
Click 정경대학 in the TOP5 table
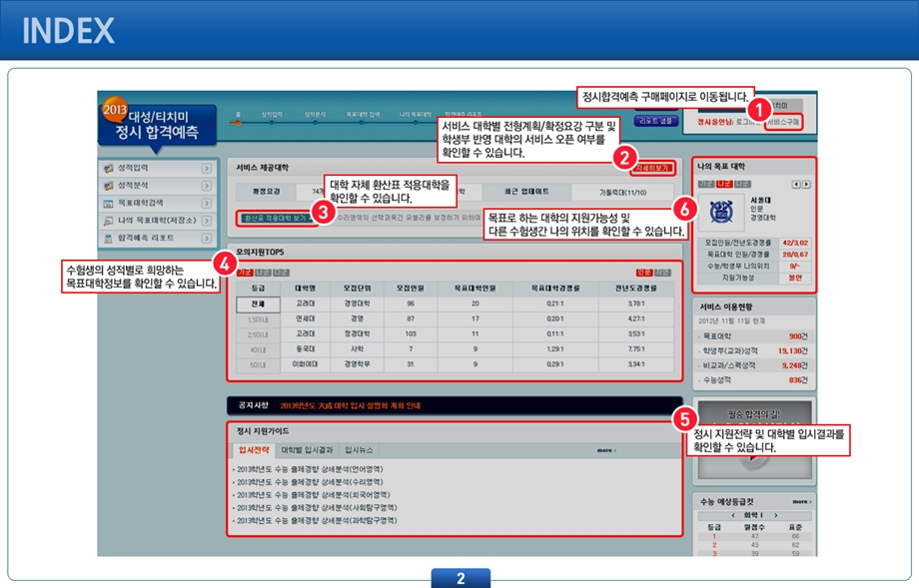click(x=357, y=334)
